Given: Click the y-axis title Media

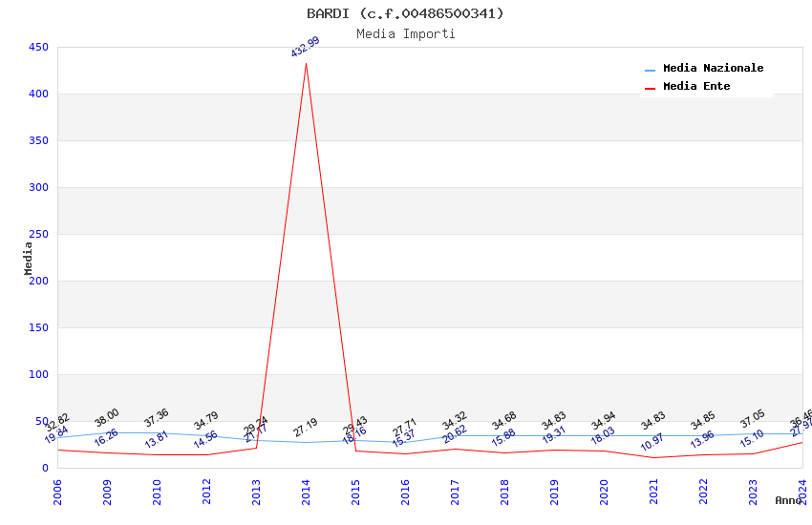Looking at the screenshot, I should [x=28, y=258].
